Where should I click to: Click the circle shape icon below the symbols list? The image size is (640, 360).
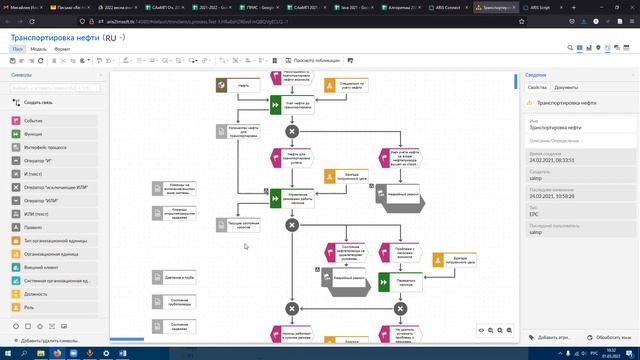point(16,326)
